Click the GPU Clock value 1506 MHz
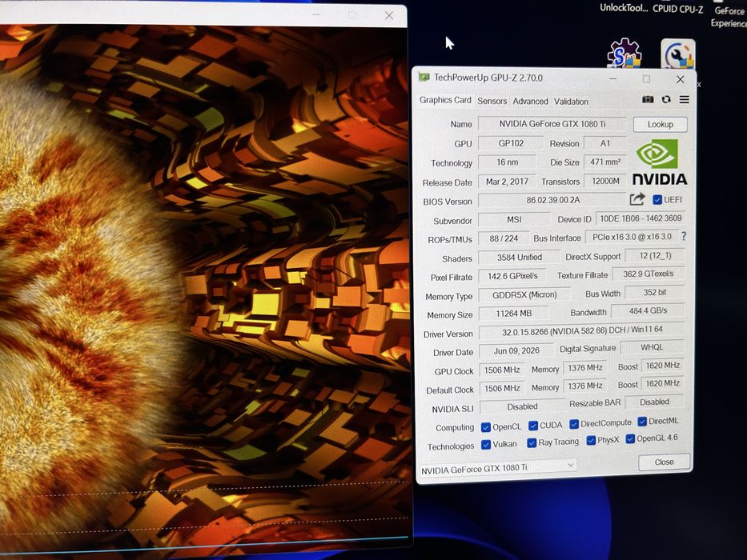 click(502, 370)
